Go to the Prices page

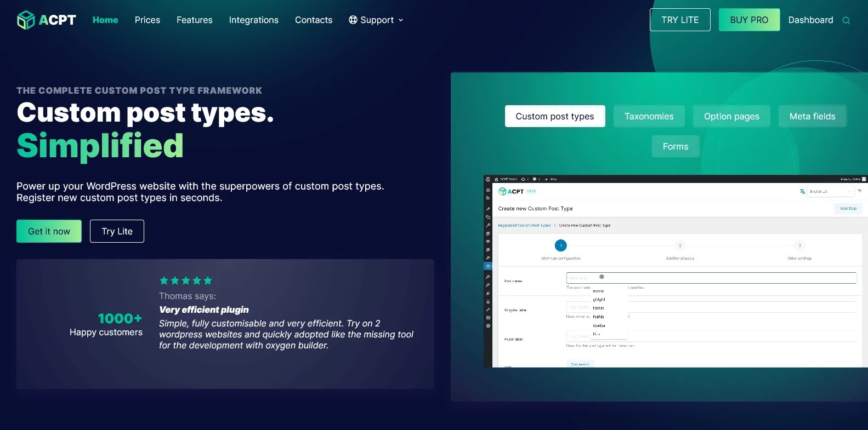pyautogui.click(x=147, y=20)
